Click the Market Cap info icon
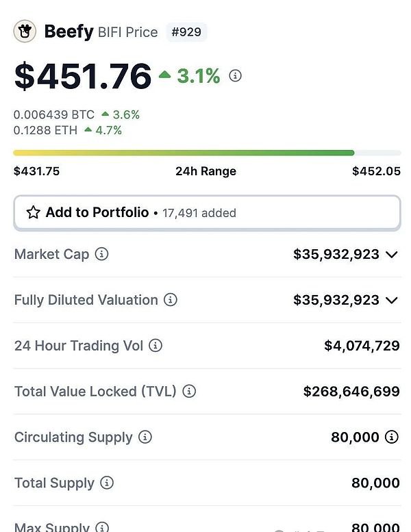Viewport: 411px width, 532px height. tap(101, 254)
